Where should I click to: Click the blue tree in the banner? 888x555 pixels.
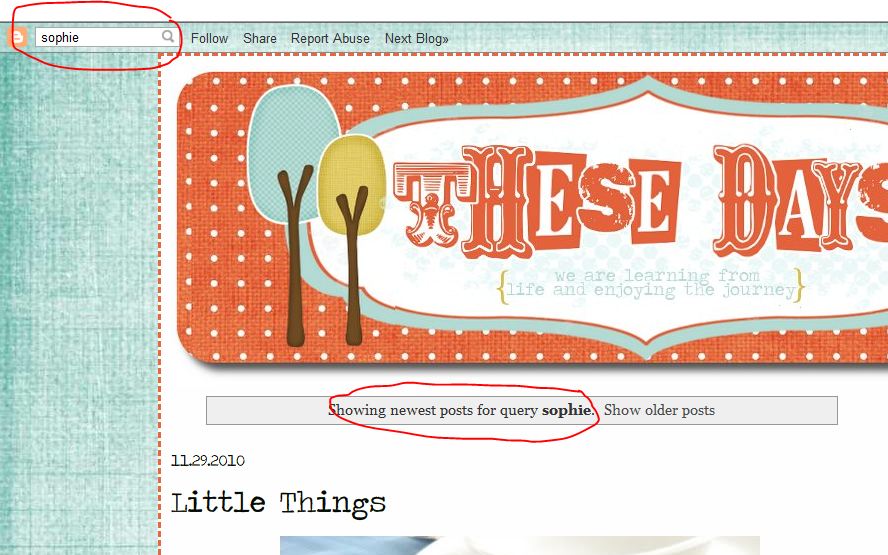coord(293,154)
